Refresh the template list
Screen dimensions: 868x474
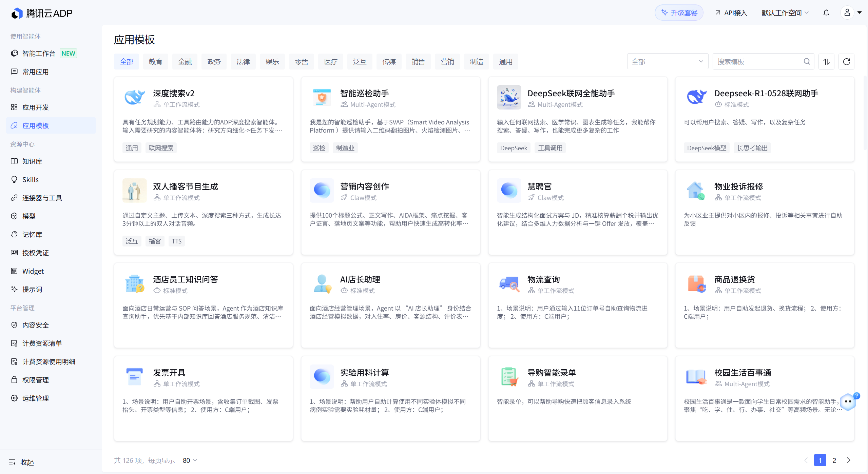click(846, 61)
